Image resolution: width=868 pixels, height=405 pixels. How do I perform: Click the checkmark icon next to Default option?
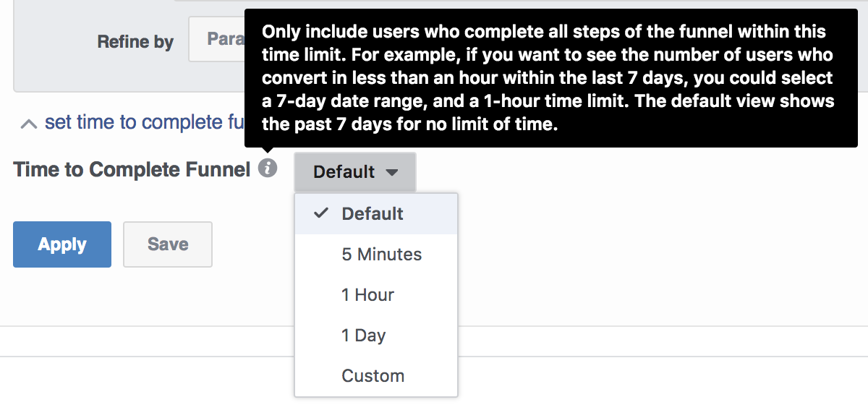click(320, 213)
